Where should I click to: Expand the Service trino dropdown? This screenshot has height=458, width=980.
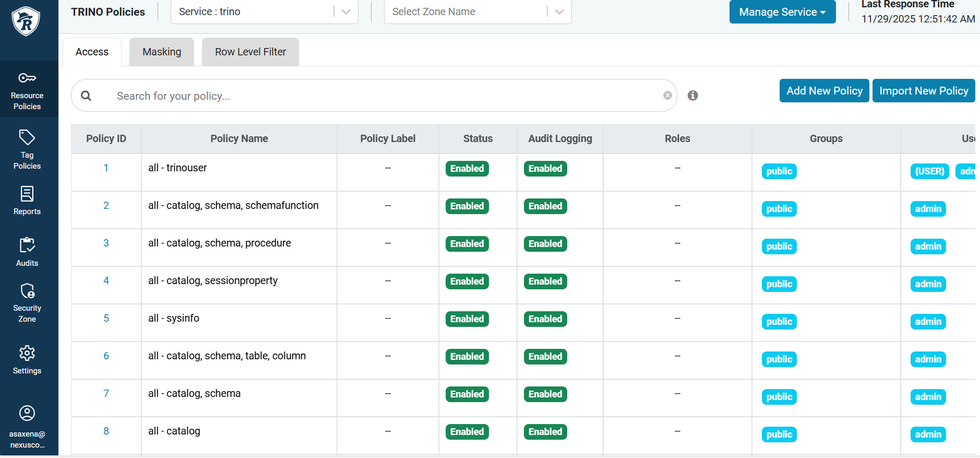click(345, 12)
